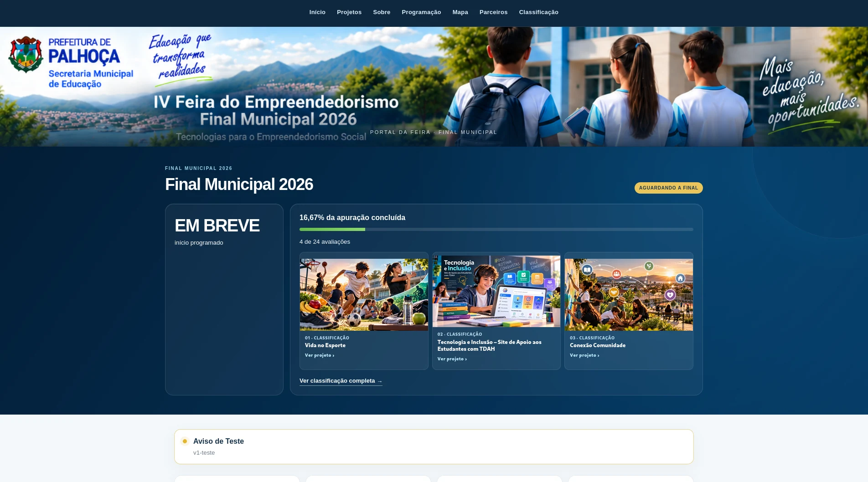Click the Aviso de Teste notice title
This screenshot has height=482, width=868.
218,441
